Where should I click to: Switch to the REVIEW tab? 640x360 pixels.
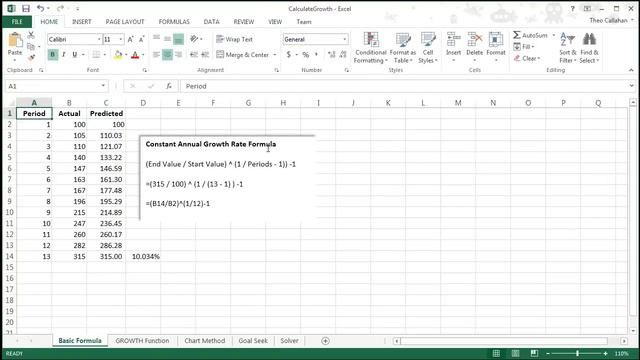coord(244,22)
